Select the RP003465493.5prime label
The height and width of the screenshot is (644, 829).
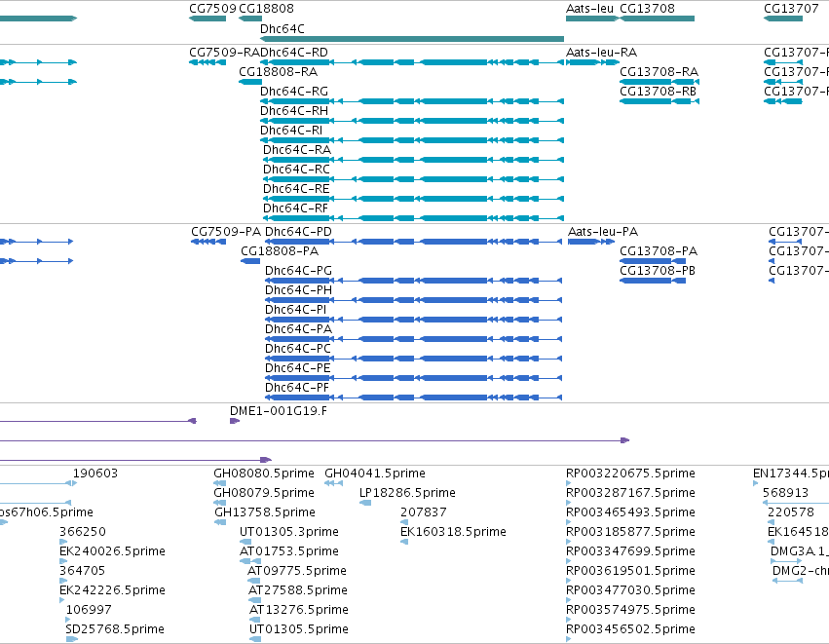pyautogui.click(x=630, y=512)
